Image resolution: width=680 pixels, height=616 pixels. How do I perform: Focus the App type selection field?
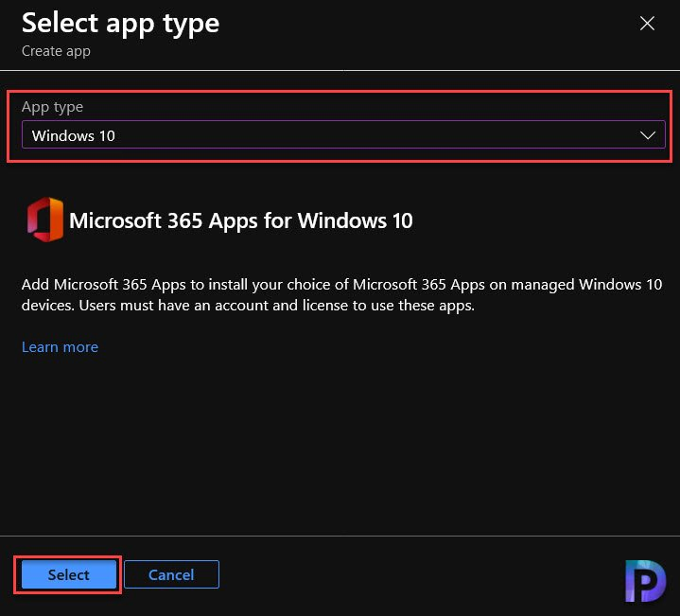coord(343,135)
